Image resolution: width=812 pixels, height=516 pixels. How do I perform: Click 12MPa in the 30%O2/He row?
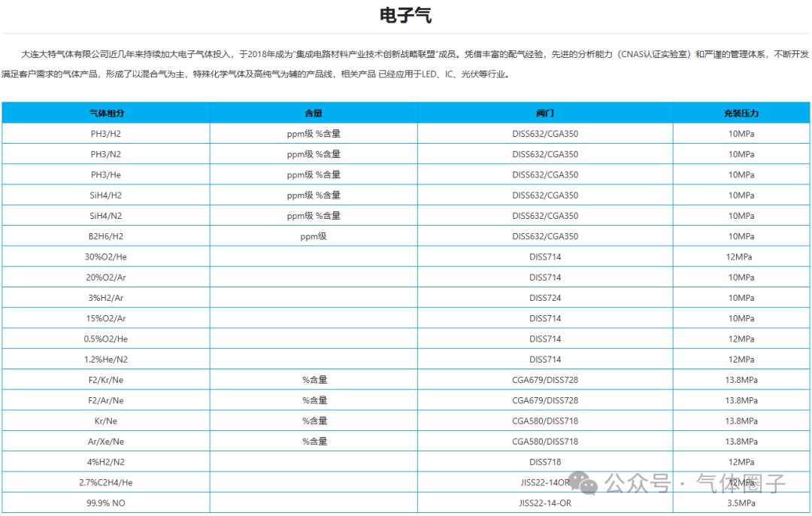[739, 257]
